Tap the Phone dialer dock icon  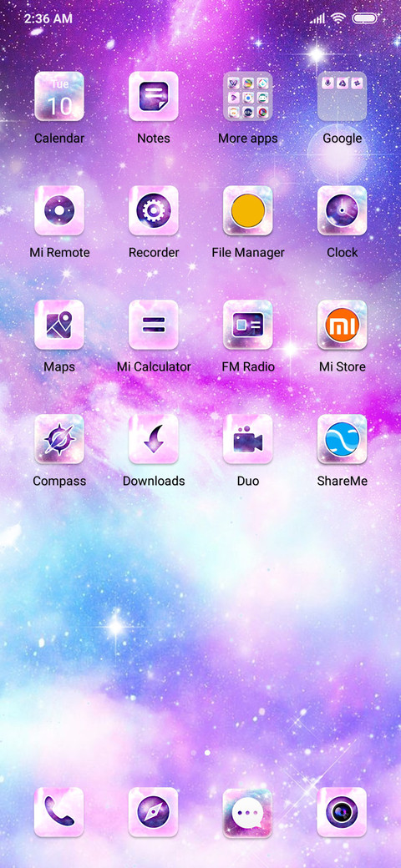coord(59,812)
